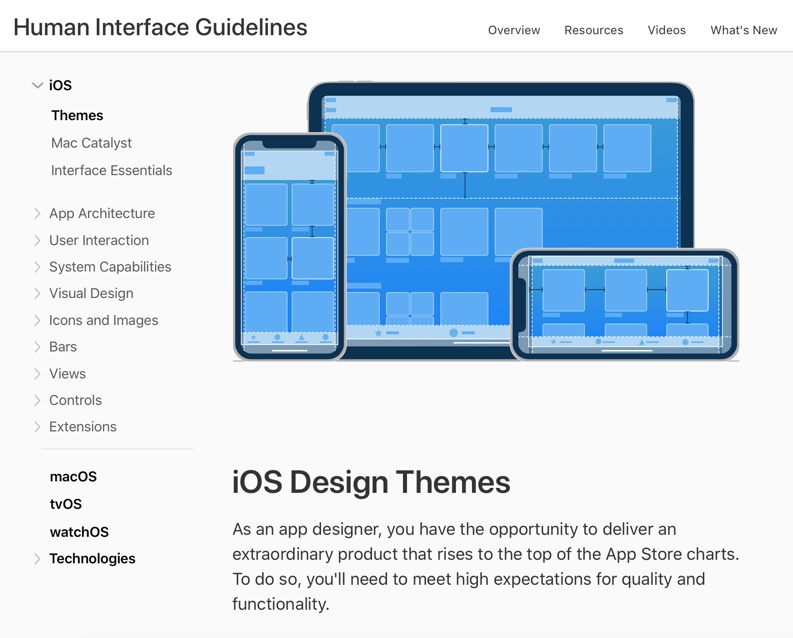Expand the App Architecture chevron
The height and width of the screenshot is (638, 793).
37,213
